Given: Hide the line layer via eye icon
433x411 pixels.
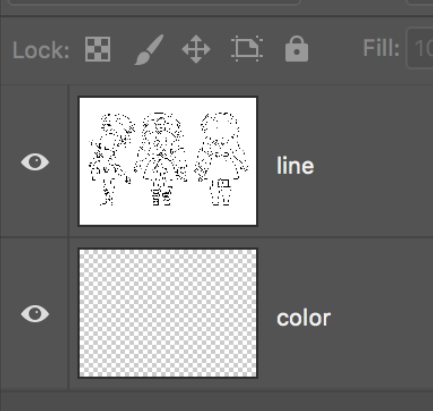Looking at the screenshot, I should (35, 162).
